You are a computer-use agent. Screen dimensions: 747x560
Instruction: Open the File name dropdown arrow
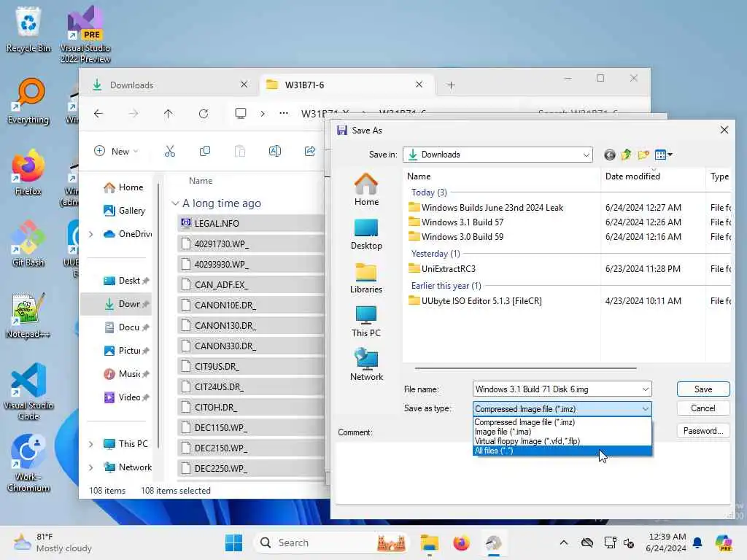[x=646, y=389]
